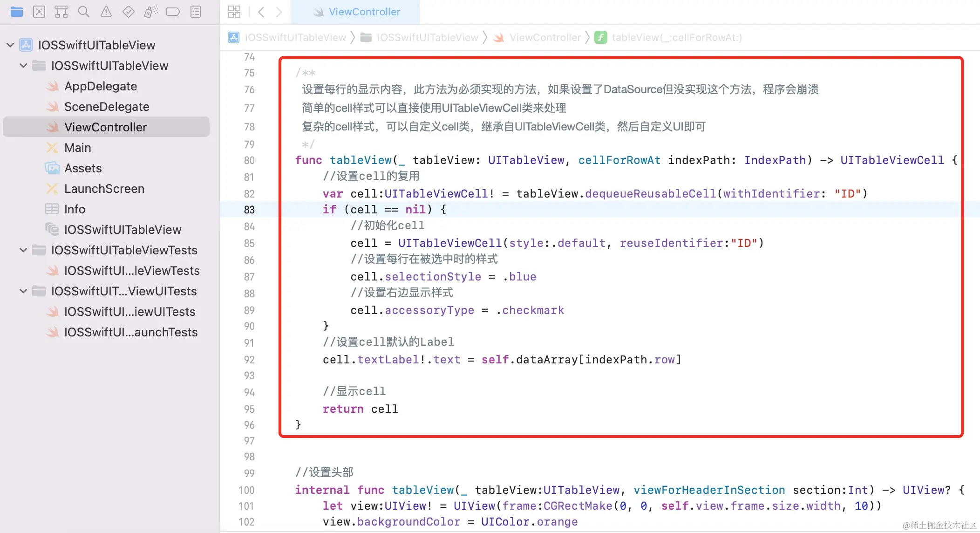The width and height of the screenshot is (980, 533).
Task: Show the Issue navigator warning icon
Action: pyautogui.click(x=106, y=12)
